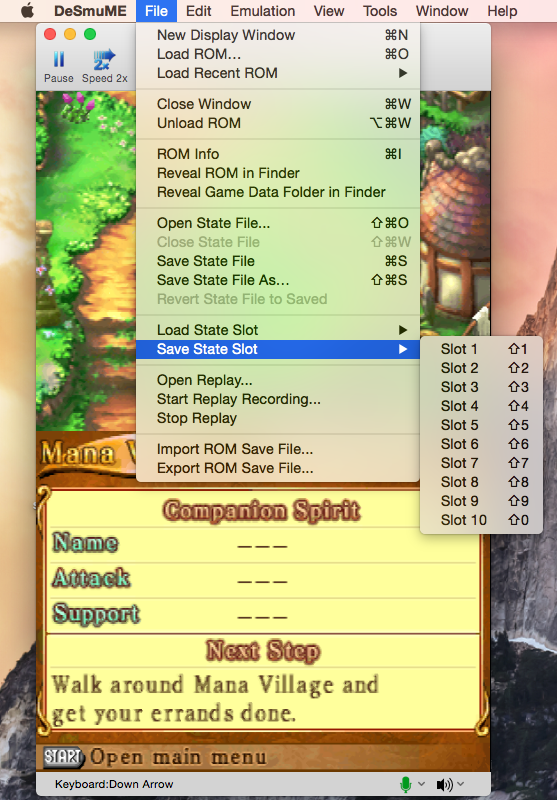Tap the Companion Spirit heading
Screen dimensions: 557x800
click(262, 511)
